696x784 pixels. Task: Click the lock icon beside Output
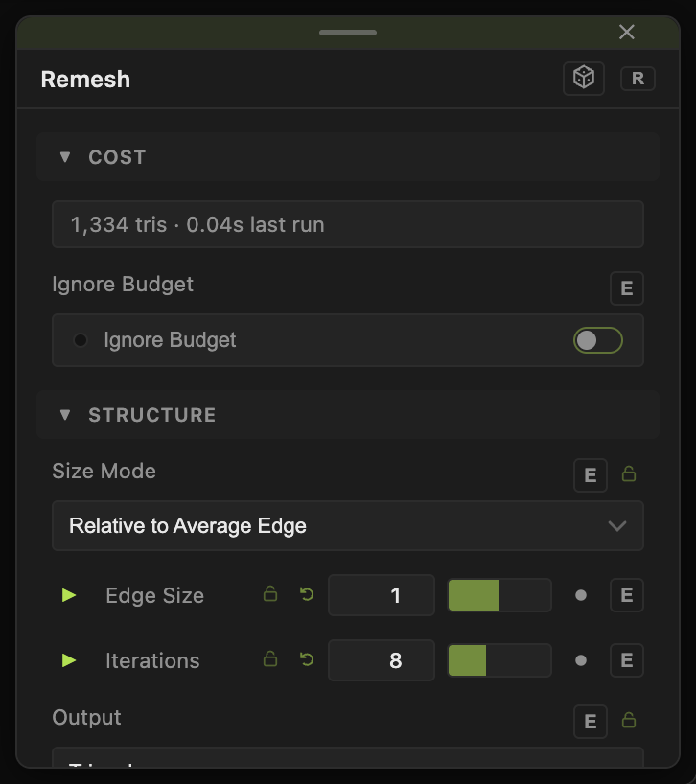[629, 721]
